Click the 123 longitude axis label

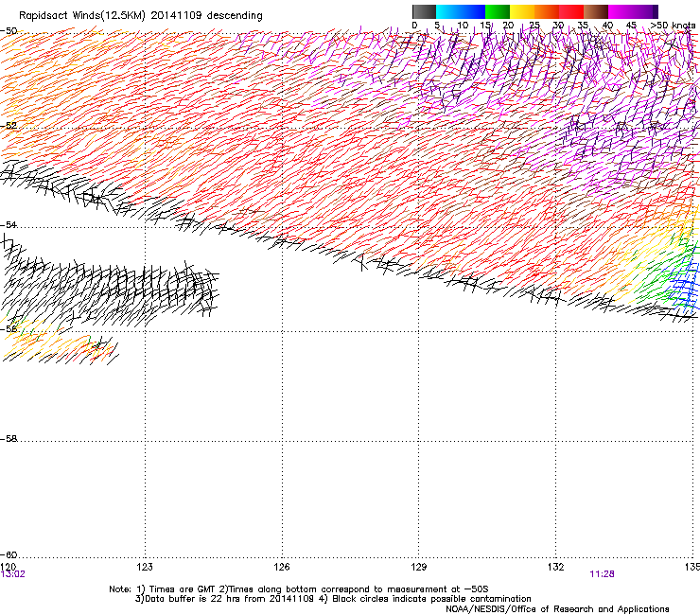tap(145, 567)
